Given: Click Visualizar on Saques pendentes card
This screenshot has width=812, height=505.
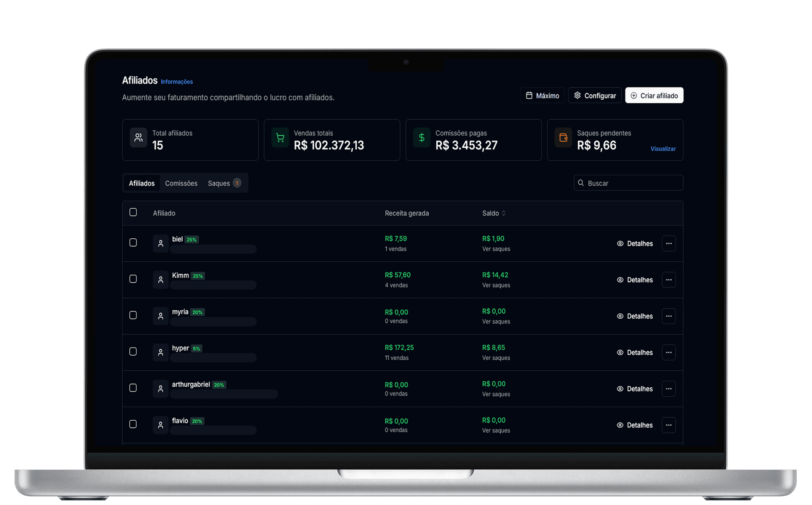Looking at the screenshot, I should [x=663, y=149].
